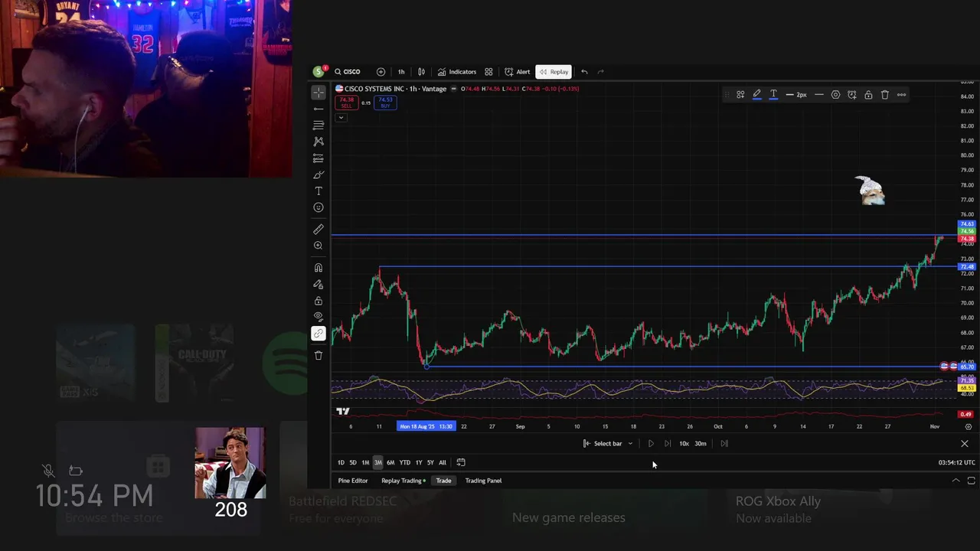Select the trend line drawing tool
The image size is (980, 551).
(318, 109)
